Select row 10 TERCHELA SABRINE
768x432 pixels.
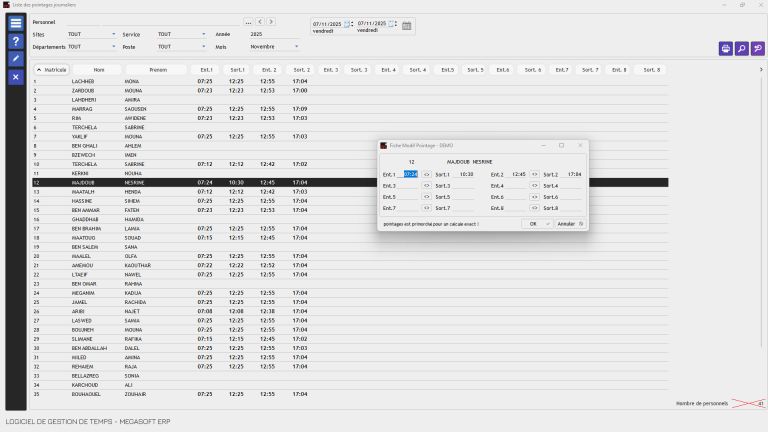pyautogui.click(x=350, y=164)
